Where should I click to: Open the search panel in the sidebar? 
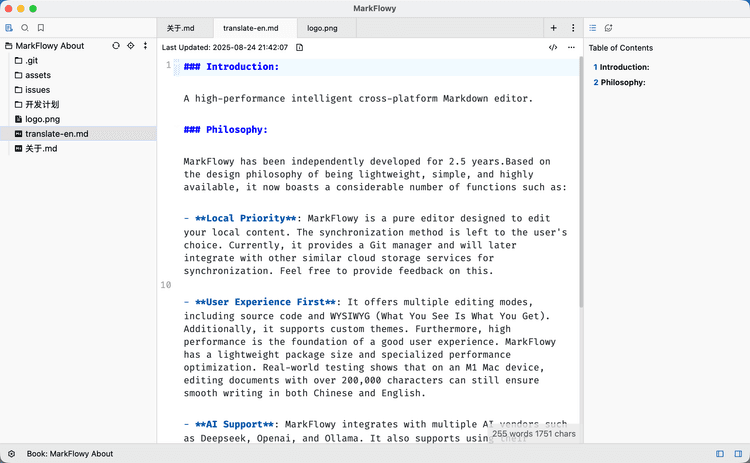25,28
